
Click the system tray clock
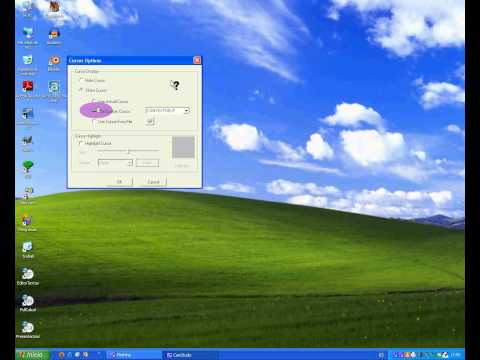point(455,355)
